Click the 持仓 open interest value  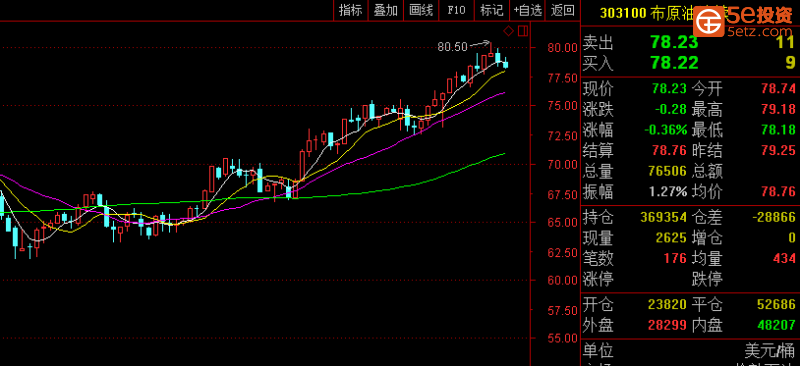coord(663,218)
